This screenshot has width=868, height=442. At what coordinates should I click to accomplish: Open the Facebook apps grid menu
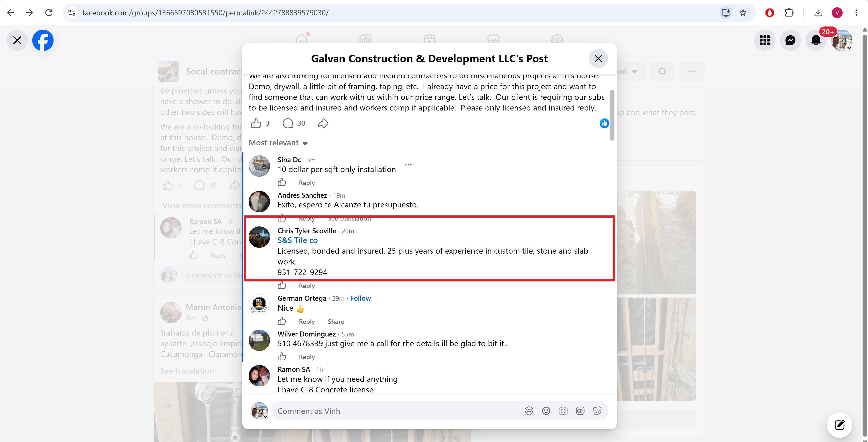pos(765,40)
